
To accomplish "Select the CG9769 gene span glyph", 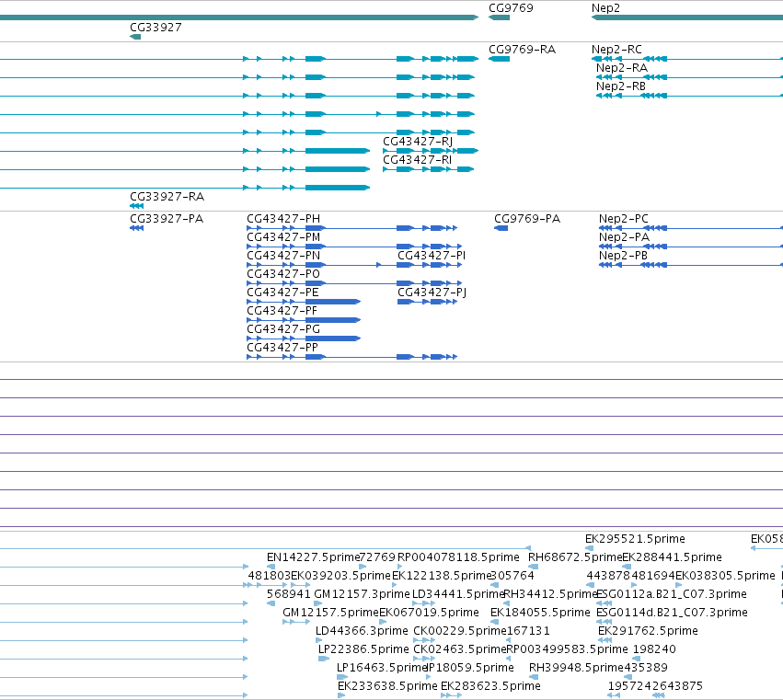I will click(499, 18).
